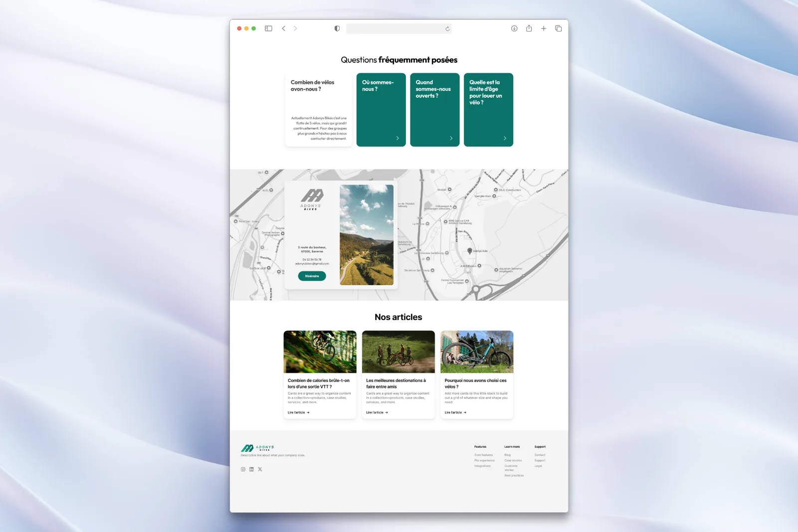Click the footer 'Descriptive line' tagline
This screenshot has width=798, height=532.
(273, 455)
